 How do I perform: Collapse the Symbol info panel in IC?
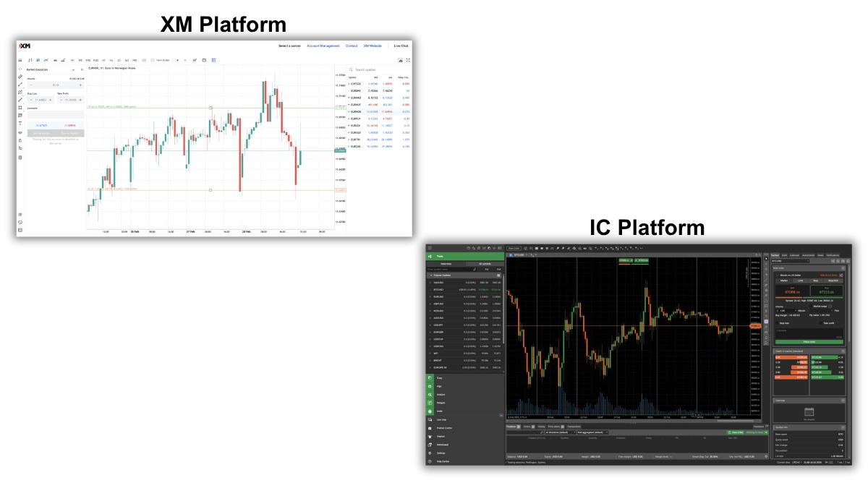click(843, 427)
